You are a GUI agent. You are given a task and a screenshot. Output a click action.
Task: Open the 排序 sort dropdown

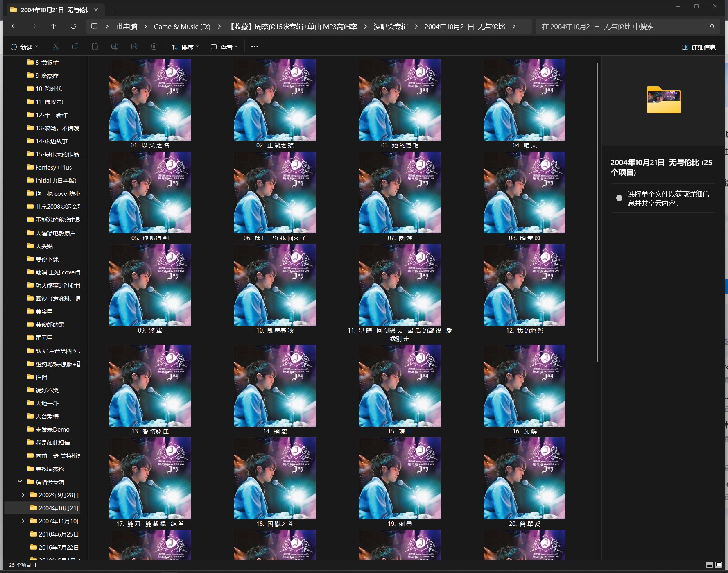pos(185,47)
